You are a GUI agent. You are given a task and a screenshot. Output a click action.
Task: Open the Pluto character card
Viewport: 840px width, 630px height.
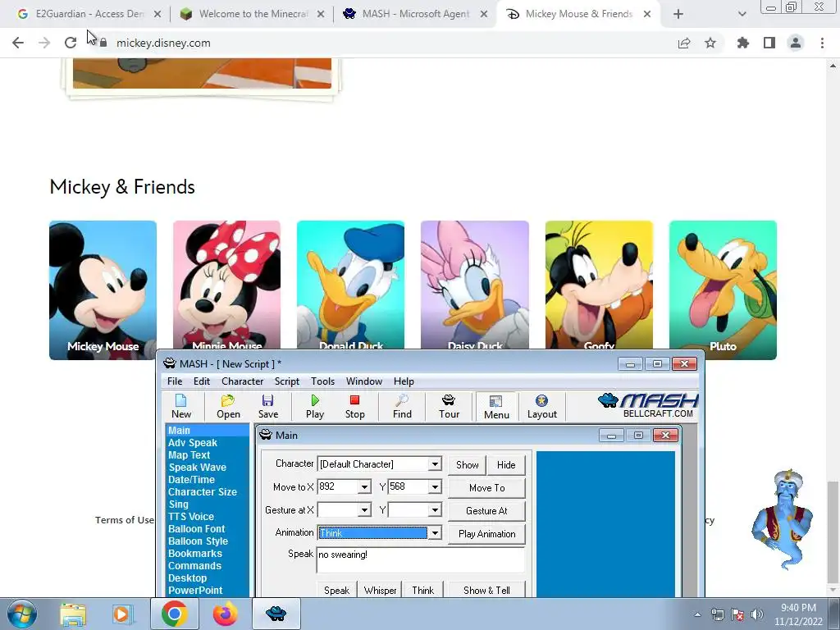click(x=723, y=290)
